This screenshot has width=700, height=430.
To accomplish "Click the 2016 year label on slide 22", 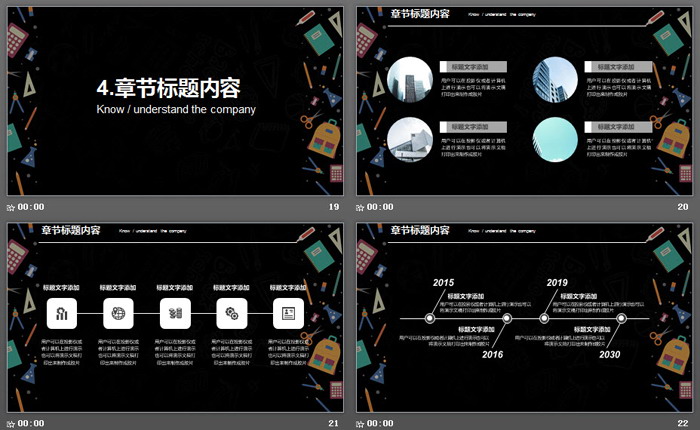I will coord(492,355).
